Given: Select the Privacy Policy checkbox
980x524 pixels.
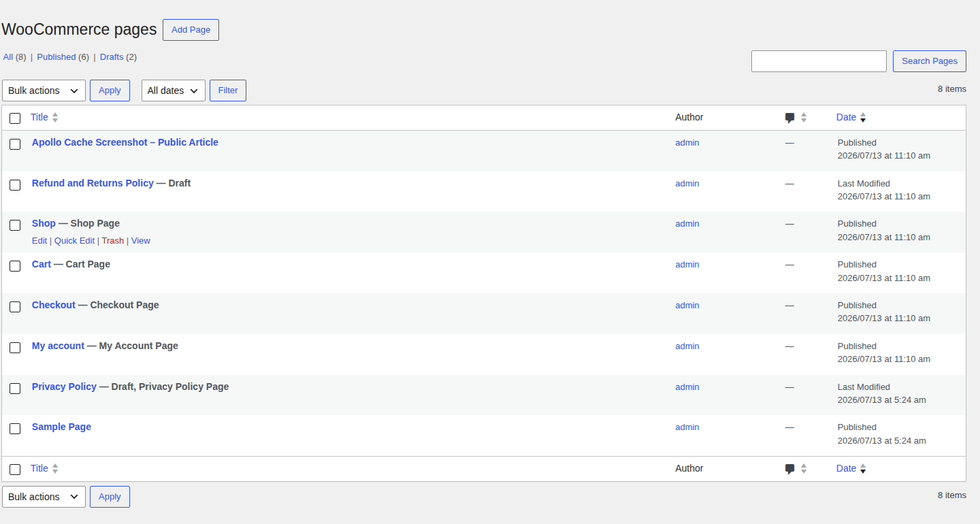Looking at the screenshot, I should click(x=15, y=389).
